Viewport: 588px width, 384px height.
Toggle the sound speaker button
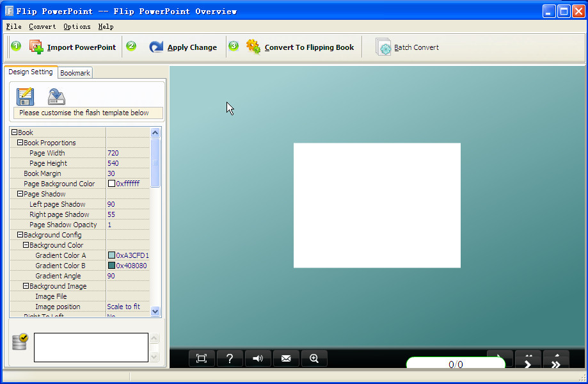[258, 358]
